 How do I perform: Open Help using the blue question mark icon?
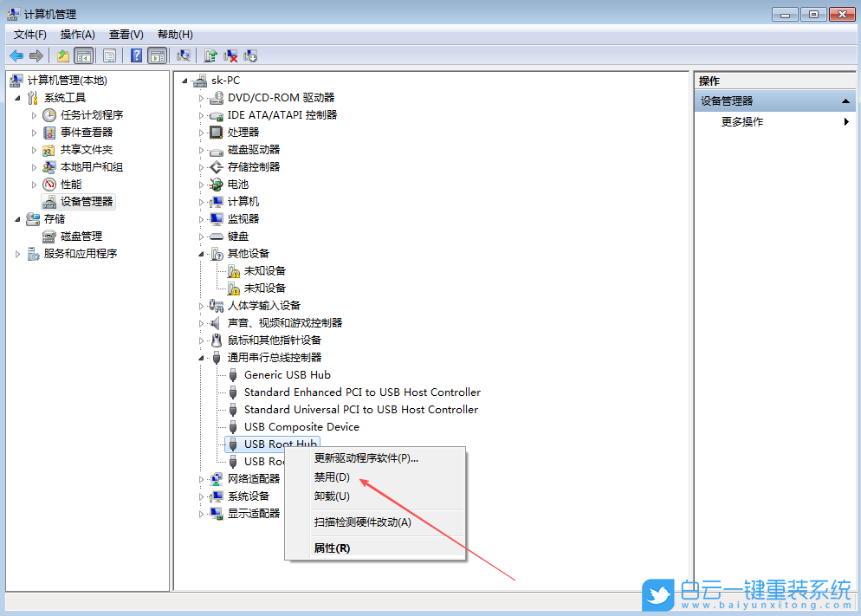(x=135, y=55)
